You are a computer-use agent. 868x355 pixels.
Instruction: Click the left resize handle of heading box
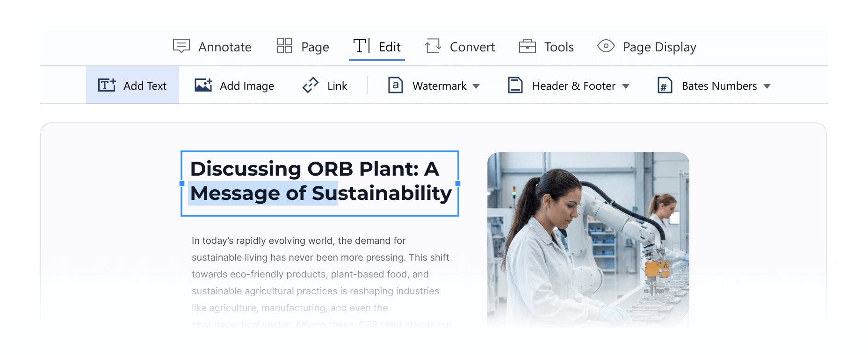tap(182, 184)
